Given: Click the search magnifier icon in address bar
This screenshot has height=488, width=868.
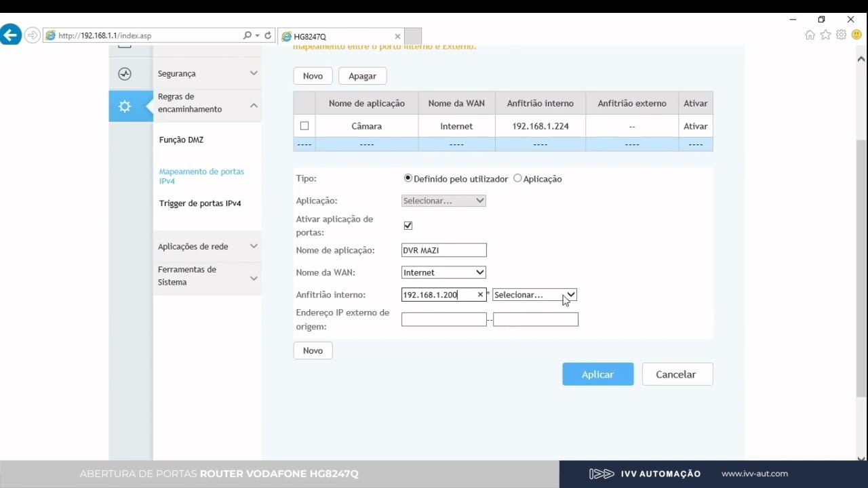Looking at the screenshot, I should coord(247,35).
